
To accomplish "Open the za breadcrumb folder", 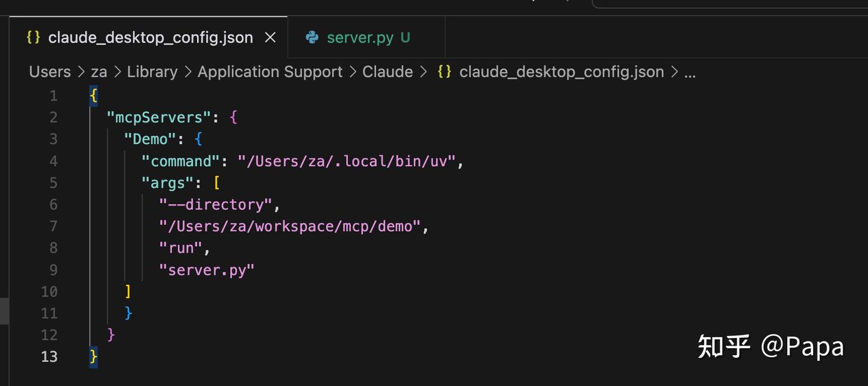I will point(99,72).
